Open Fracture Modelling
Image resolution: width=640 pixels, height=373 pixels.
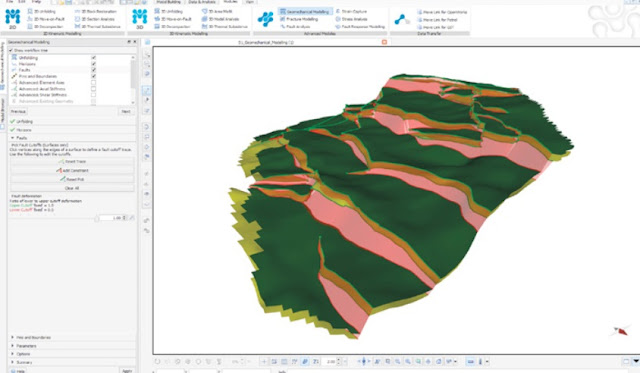pyautogui.click(x=299, y=19)
